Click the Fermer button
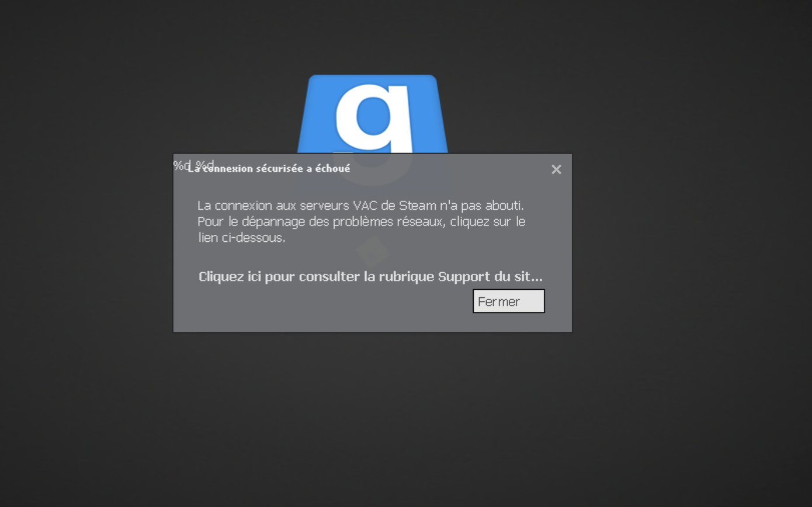 click(x=508, y=301)
